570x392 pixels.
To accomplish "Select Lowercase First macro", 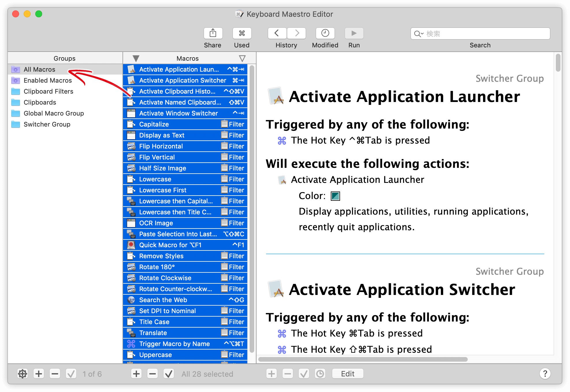I will coord(185,190).
